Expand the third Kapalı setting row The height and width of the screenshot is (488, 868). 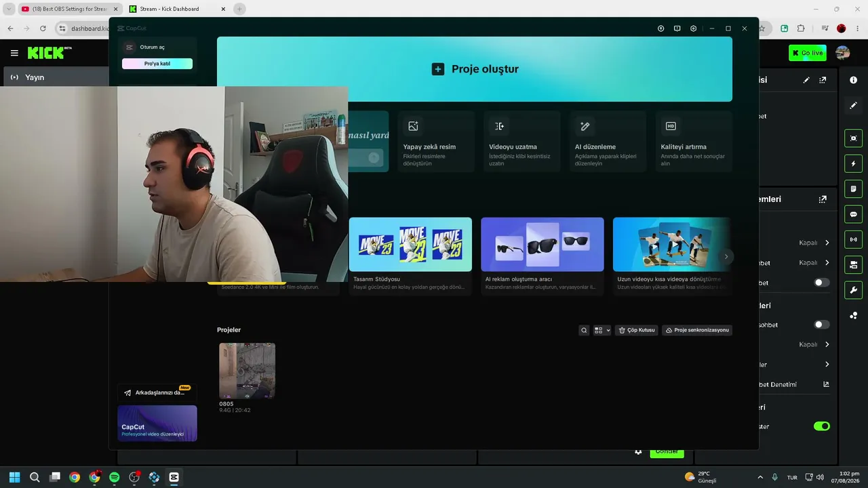click(827, 344)
